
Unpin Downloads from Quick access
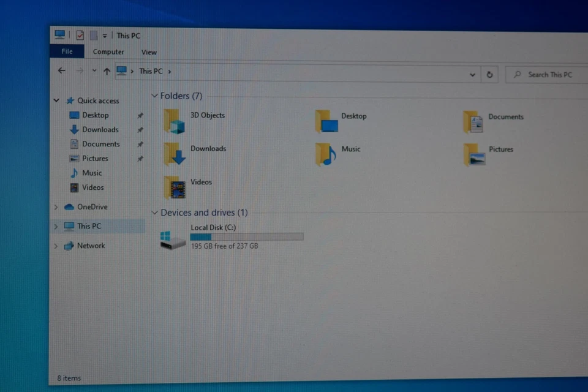pos(140,129)
